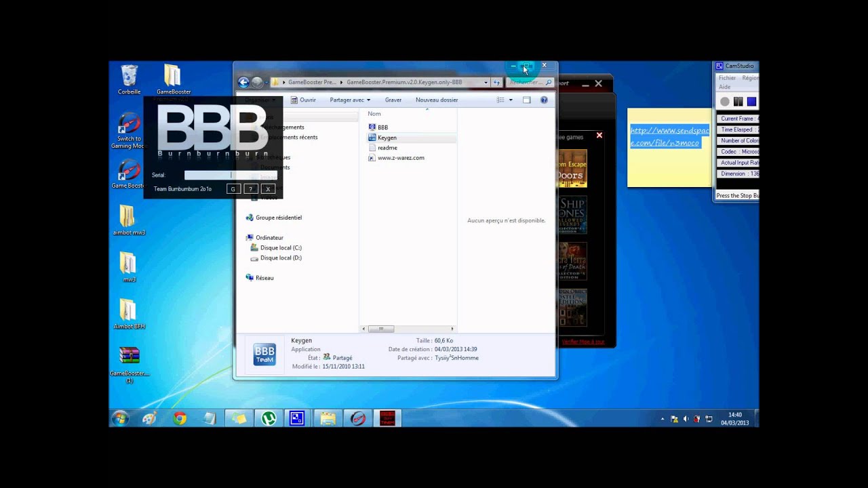Click the ? about button in keygen
Image resolution: width=868 pixels, height=488 pixels.
pos(250,189)
